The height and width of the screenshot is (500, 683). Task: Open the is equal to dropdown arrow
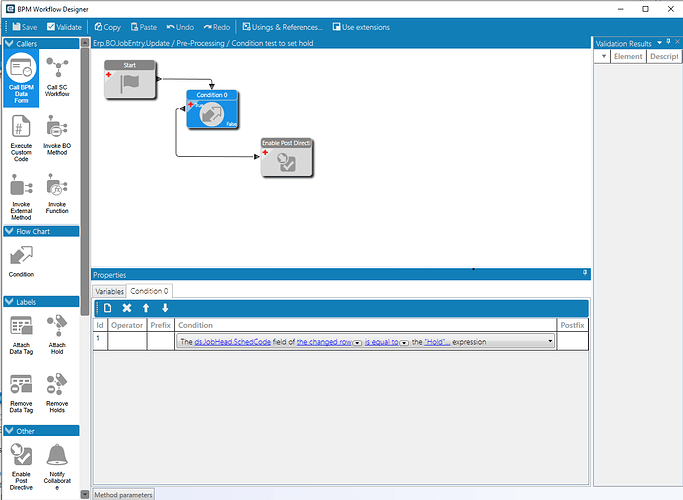pos(404,343)
